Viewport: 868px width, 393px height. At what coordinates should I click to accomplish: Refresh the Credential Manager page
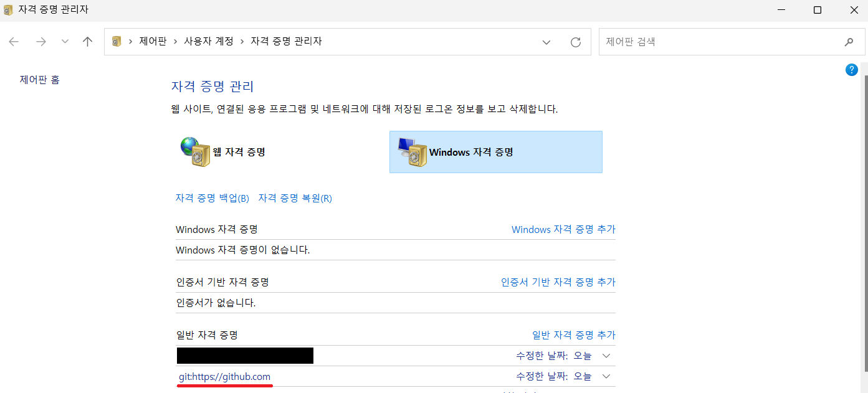point(576,42)
